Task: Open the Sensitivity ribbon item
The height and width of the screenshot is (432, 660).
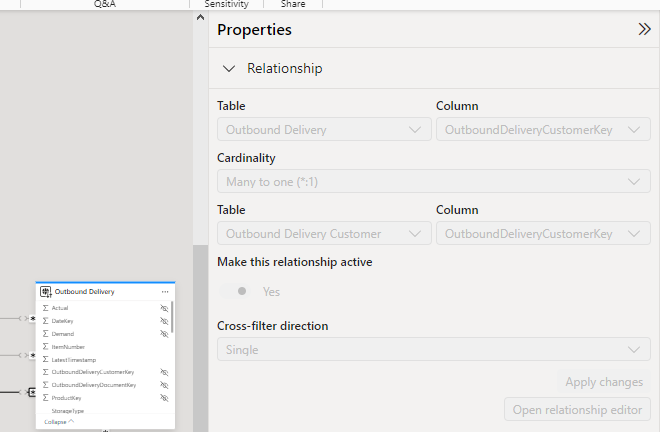Action: [226, 4]
